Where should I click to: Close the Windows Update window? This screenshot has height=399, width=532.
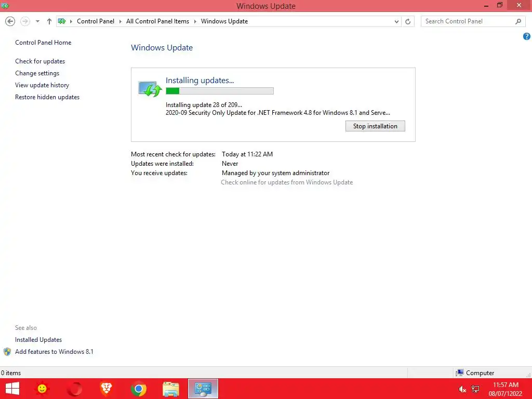pyautogui.click(x=519, y=5)
